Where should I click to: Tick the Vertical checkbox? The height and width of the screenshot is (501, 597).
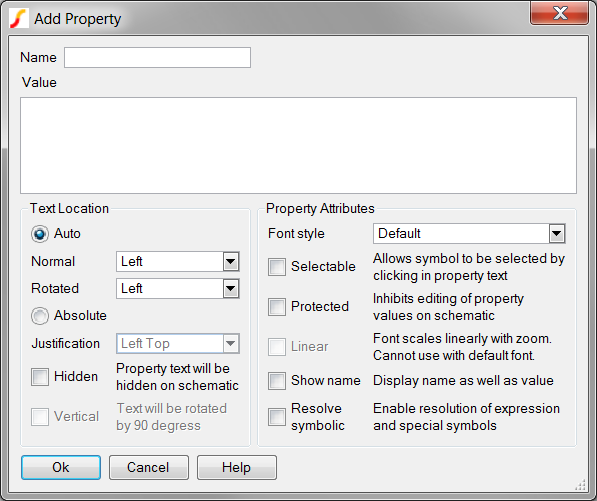pyautogui.click(x=40, y=417)
